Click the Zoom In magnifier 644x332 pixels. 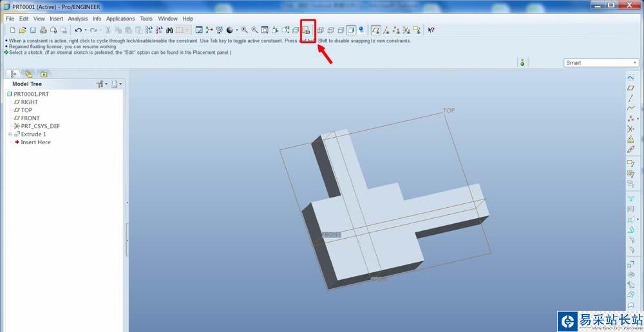click(244, 30)
